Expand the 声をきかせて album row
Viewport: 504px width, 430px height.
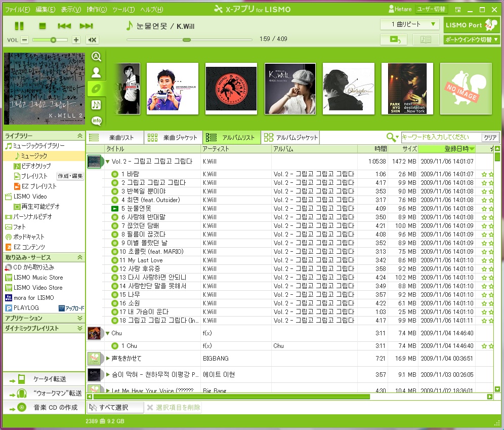click(108, 358)
